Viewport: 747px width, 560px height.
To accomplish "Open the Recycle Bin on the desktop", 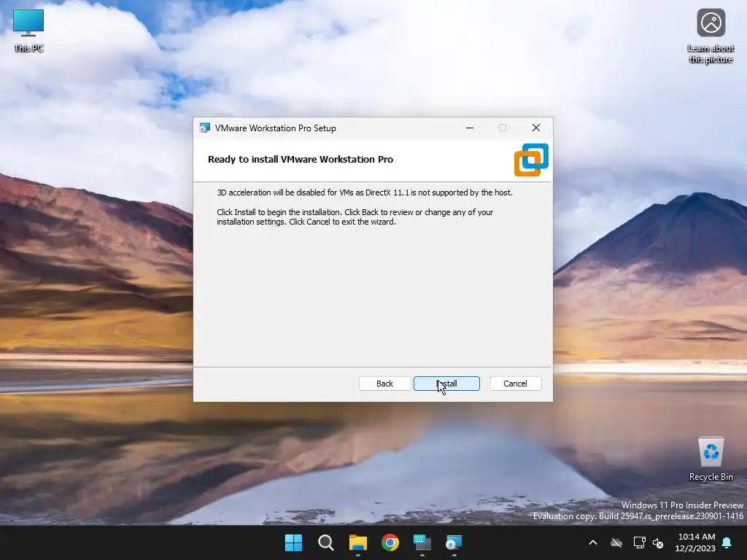I will pos(711,459).
